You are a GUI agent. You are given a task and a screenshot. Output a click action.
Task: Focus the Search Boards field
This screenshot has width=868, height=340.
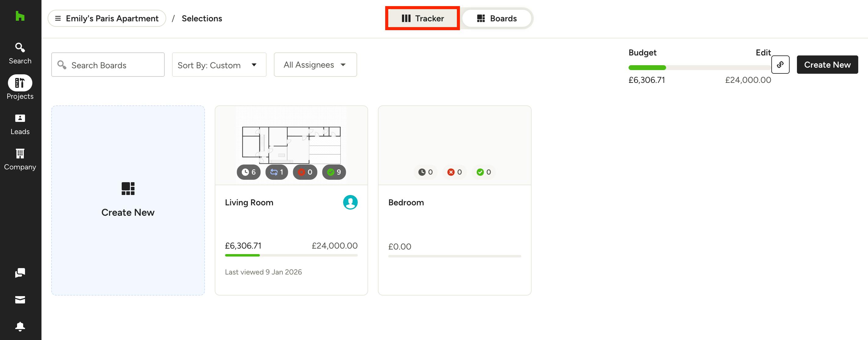108,65
